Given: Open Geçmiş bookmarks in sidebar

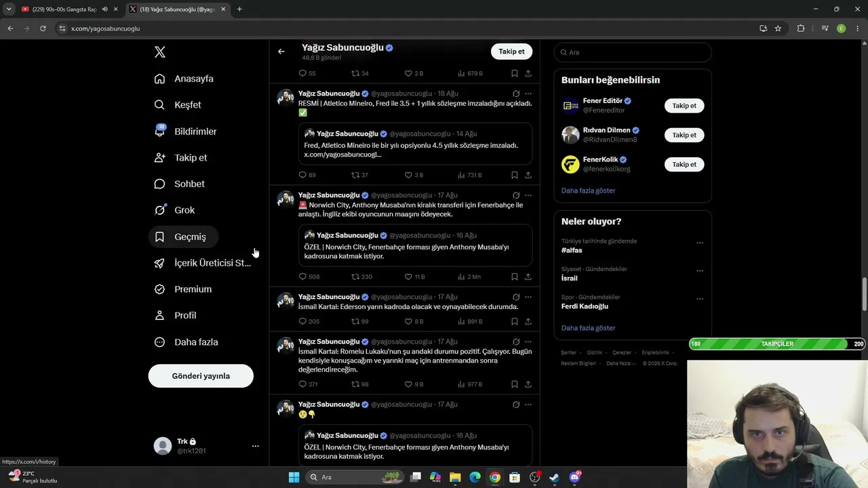Looking at the screenshot, I should [x=184, y=237].
